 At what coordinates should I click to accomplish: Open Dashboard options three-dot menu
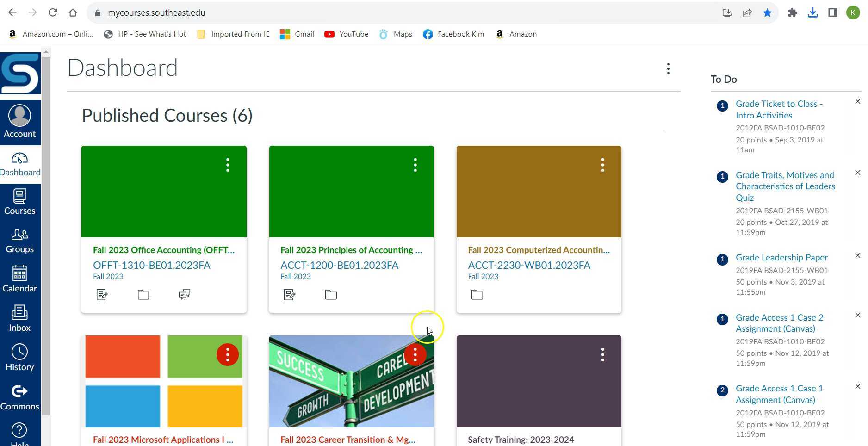point(668,69)
